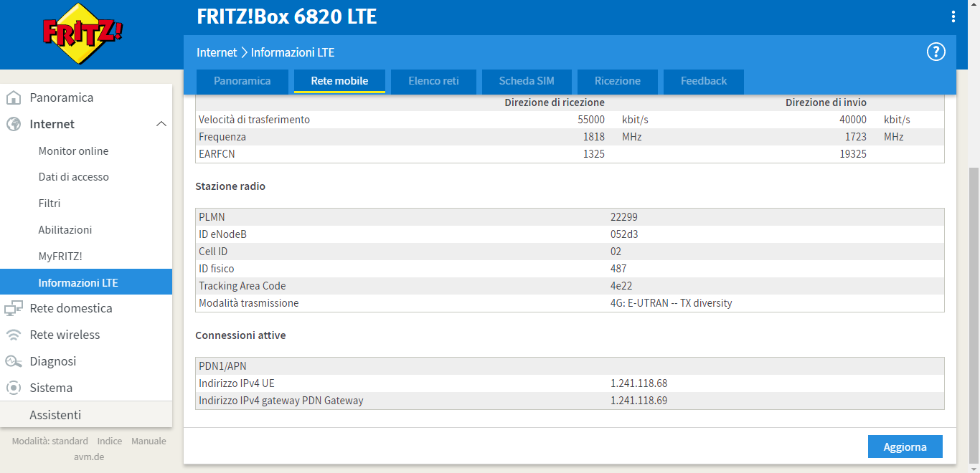This screenshot has width=980, height=473.
Task: Open the help question mark icon
Action: pyautogui.click(x=936, y=52)
